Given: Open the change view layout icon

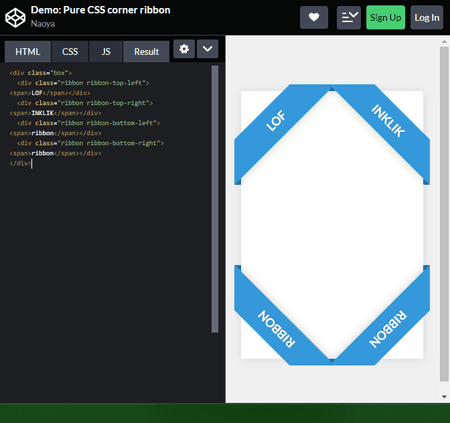Looking at the screenshot, I should coord(349,17).
